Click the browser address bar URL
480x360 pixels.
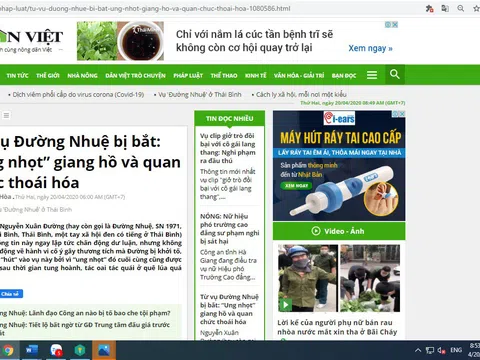coord(145,8)
